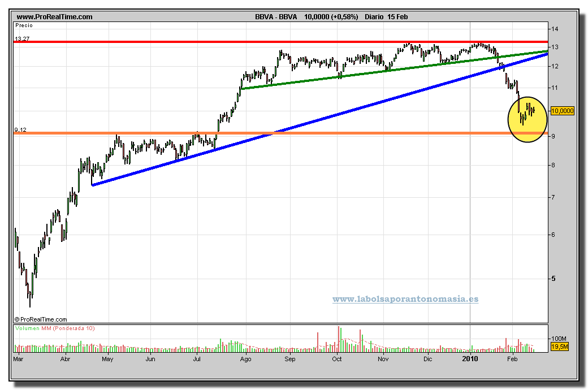Click the Mar month label on the time axis
Screen dimensions: 588x390
pos(18,359)
